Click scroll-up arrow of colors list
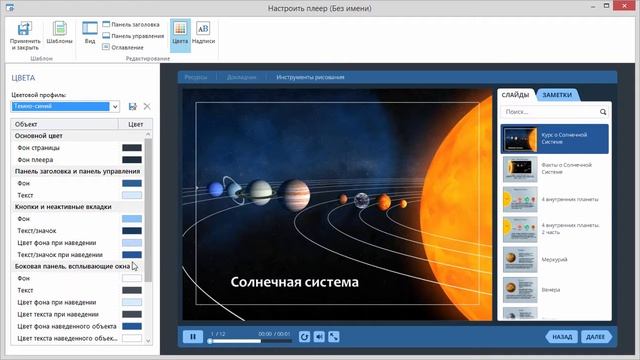This screenshot has height=360, width=640. coord(148,134)
